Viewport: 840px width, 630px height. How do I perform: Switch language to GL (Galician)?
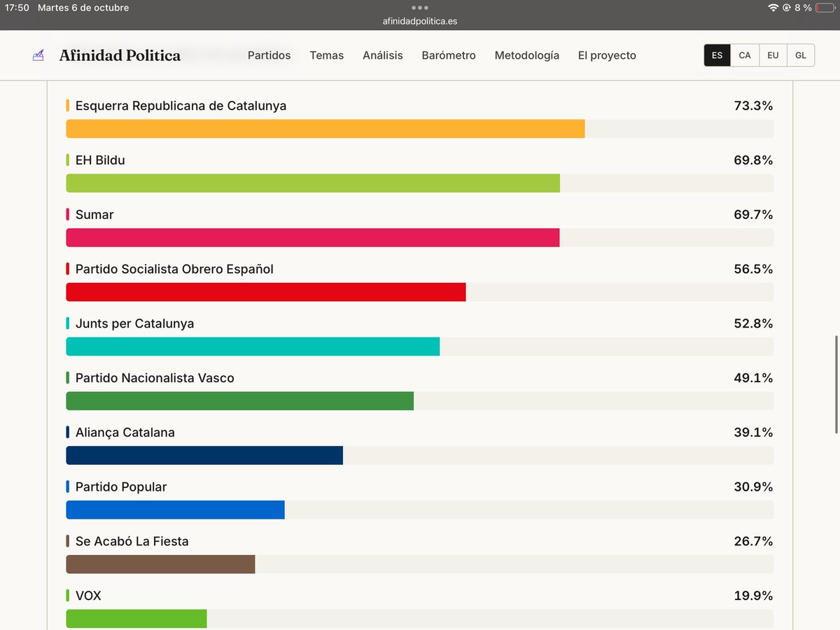801,55
